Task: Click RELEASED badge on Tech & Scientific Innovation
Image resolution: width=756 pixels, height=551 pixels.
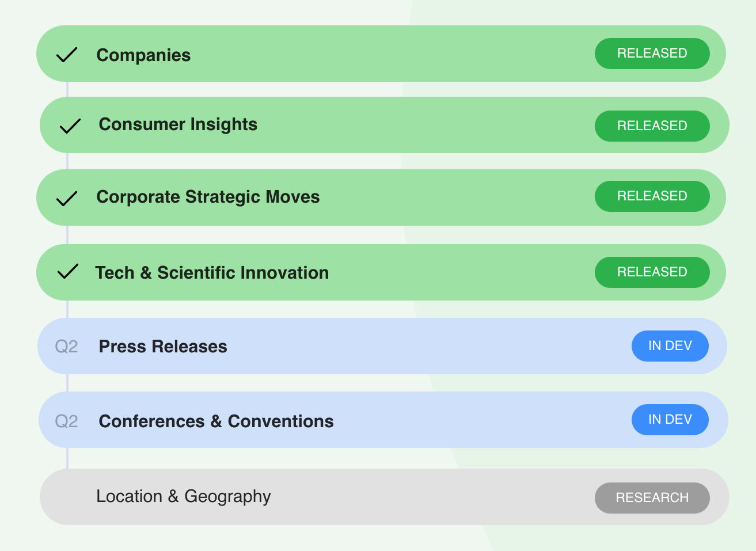Action: pos(652,272)
